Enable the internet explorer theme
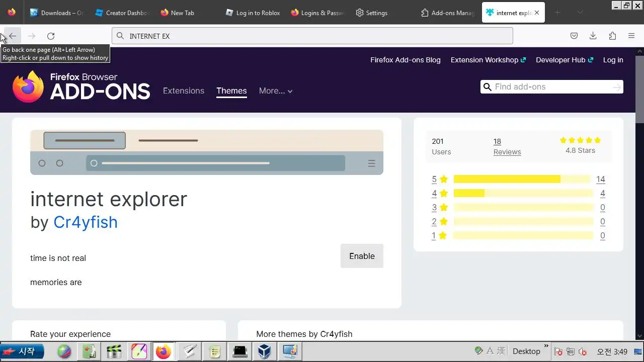 362,256
